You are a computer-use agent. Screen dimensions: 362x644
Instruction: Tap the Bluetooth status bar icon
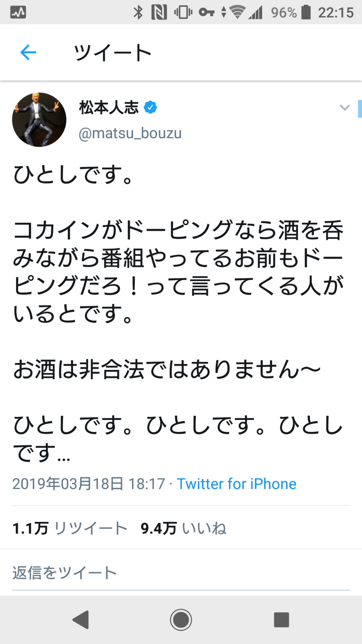pos(138,12)
